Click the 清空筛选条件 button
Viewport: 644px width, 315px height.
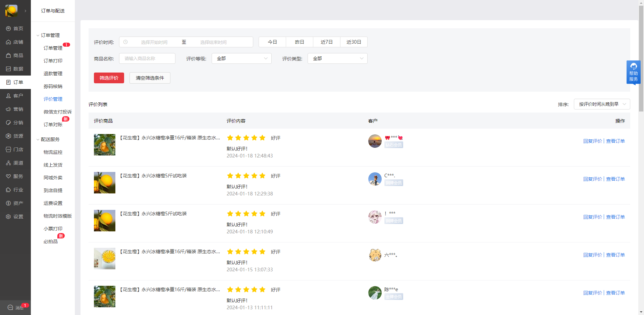[x=150, y=78]
